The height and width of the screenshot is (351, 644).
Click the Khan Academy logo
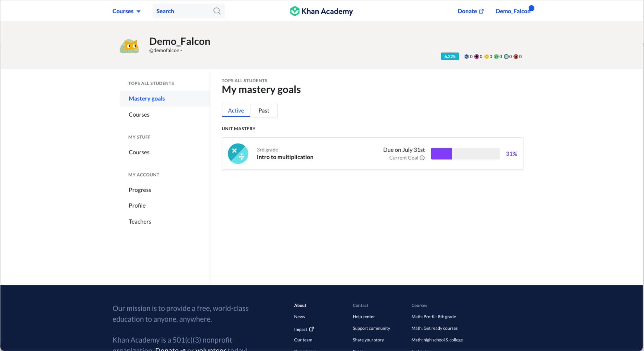tap(321, 11)
